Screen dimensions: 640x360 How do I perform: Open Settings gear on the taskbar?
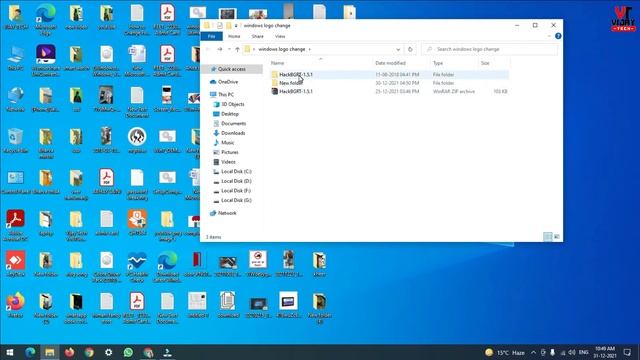[108, 352]
